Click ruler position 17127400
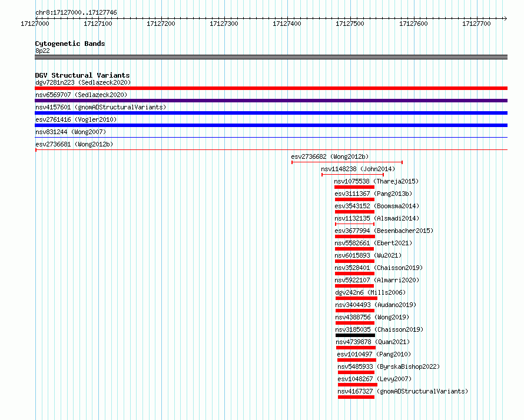524x420 pixels. pos(287,24)
